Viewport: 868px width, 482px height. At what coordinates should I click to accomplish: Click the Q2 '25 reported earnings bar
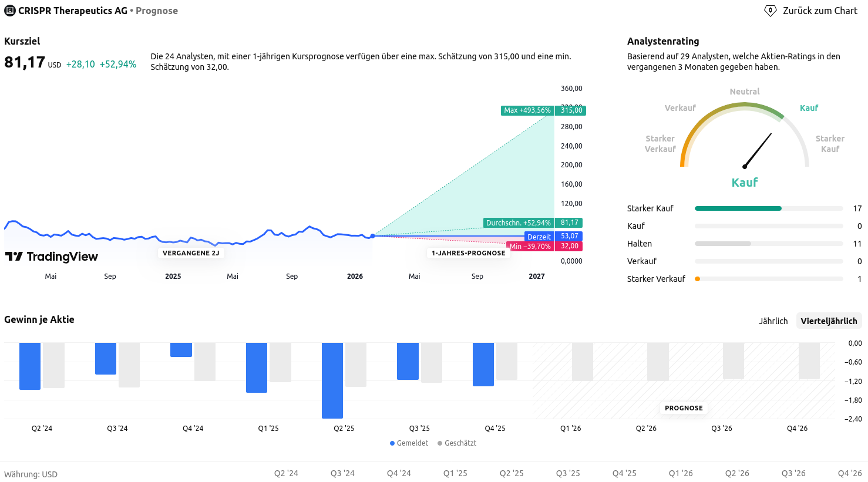point(332,380)
